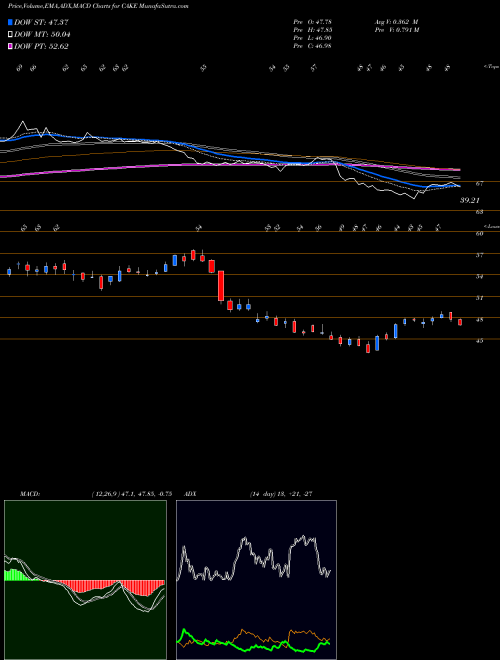Select the 'DOW ST: 47.37' legend text
500x660 pixels.
tap(41, 22)
